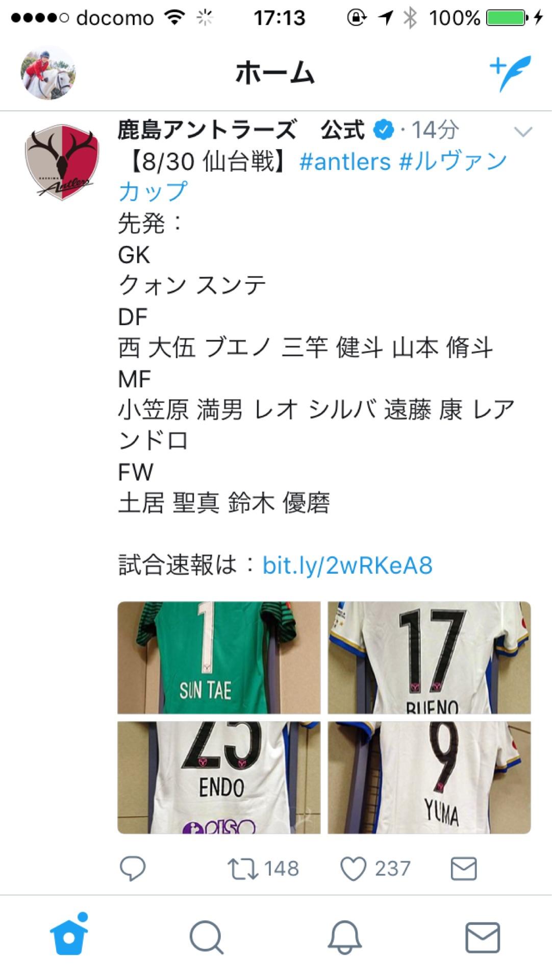552x980 pixels.
Task: View the green SUN TAE jersey photo
Action: tap(219, 657)
